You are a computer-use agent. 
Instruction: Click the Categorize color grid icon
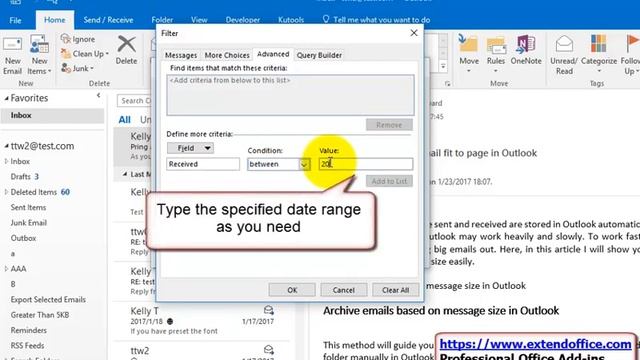pos(598,44)
